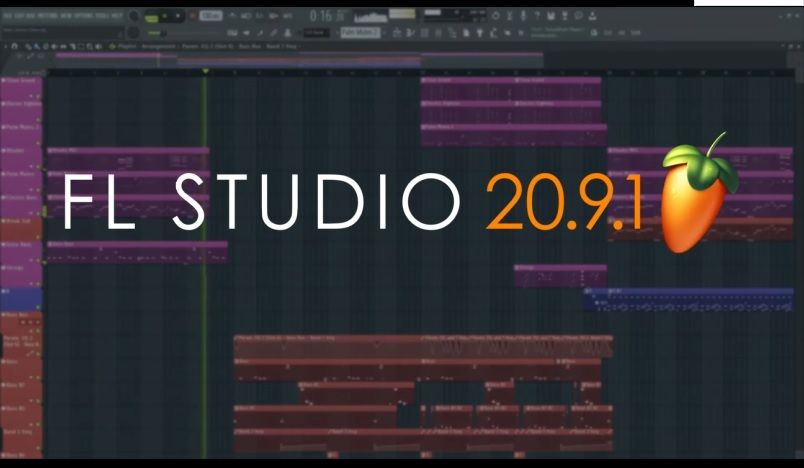Select the playlist Slip tool
This screenshot has width=804, height=468.
pos(63,46)
